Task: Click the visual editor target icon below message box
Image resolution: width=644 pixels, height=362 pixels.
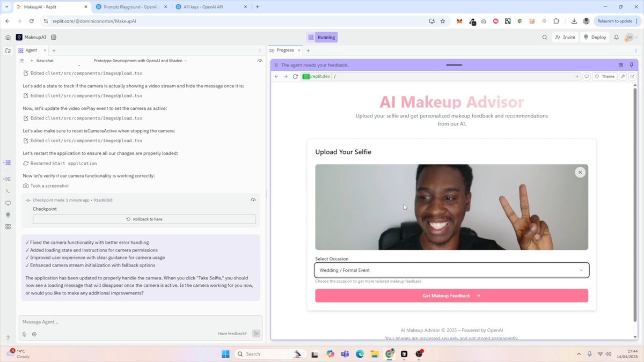Action: click(x=34, y=334)
